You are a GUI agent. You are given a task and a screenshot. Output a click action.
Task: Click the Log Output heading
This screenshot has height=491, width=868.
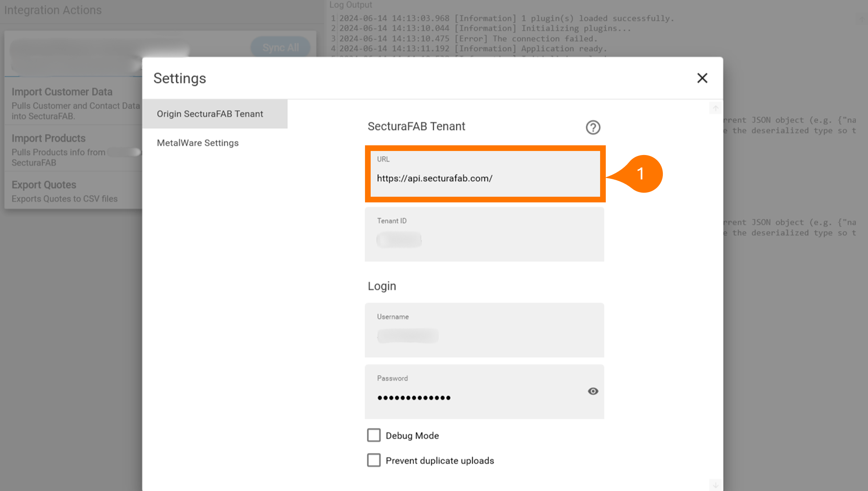coord(350,5)
